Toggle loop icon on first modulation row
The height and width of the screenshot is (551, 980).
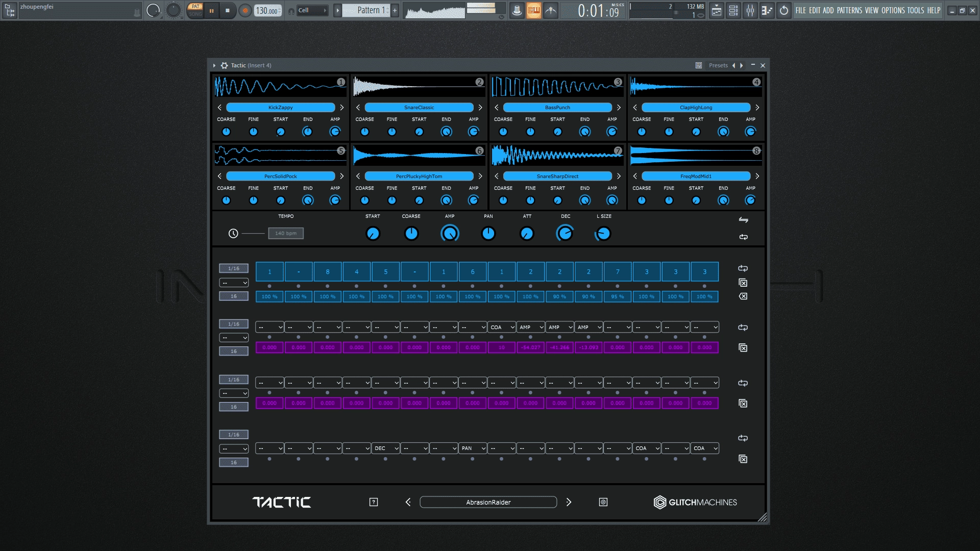[x=743, y=328]
